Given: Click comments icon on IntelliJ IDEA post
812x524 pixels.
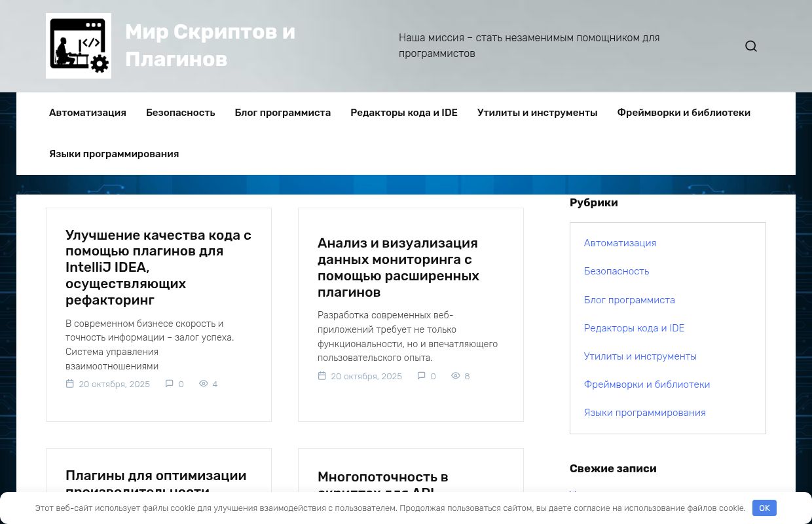Looking at the screenshot, I should pos(170,384).
